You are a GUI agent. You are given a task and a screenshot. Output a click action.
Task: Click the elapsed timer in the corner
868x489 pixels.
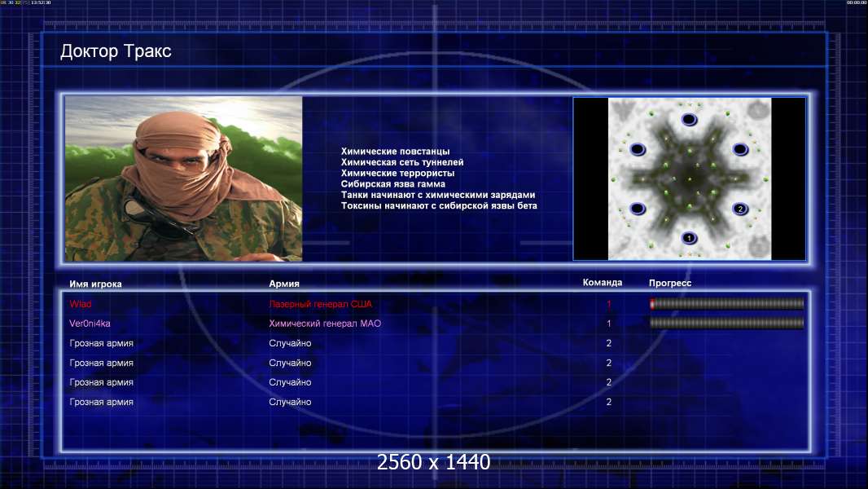(x=857, y=2)
